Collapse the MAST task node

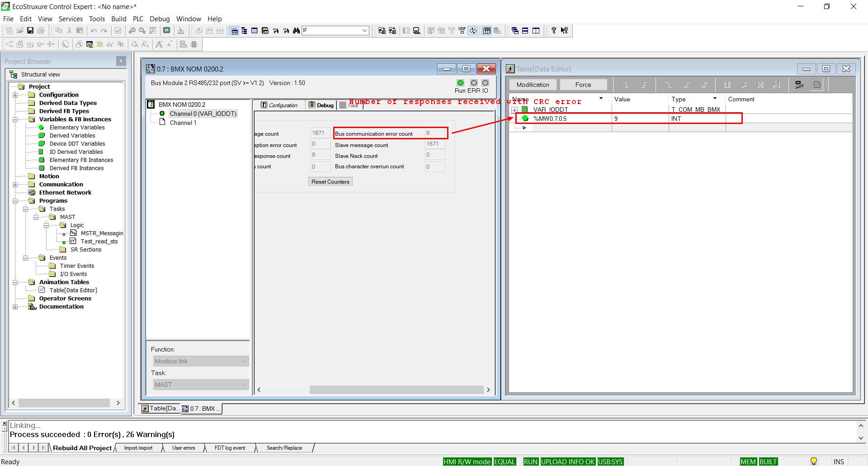[36, 217]
